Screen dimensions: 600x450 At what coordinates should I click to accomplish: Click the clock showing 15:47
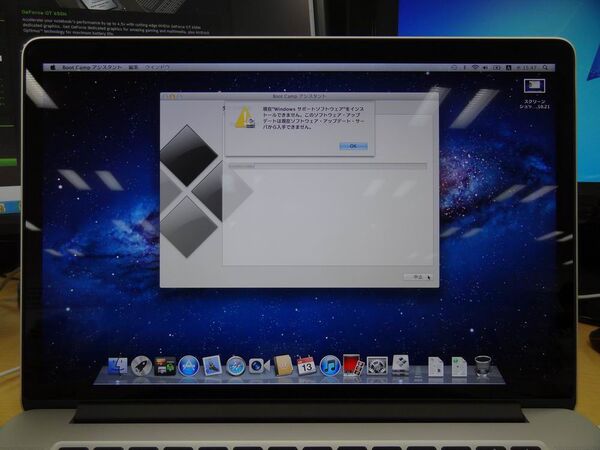(x=528, y=68)
